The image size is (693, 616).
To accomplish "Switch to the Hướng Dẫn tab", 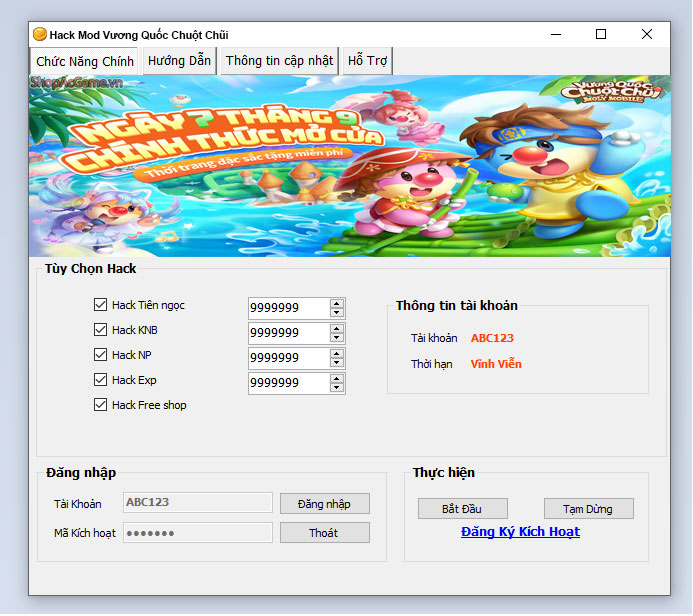I will 179,61.
